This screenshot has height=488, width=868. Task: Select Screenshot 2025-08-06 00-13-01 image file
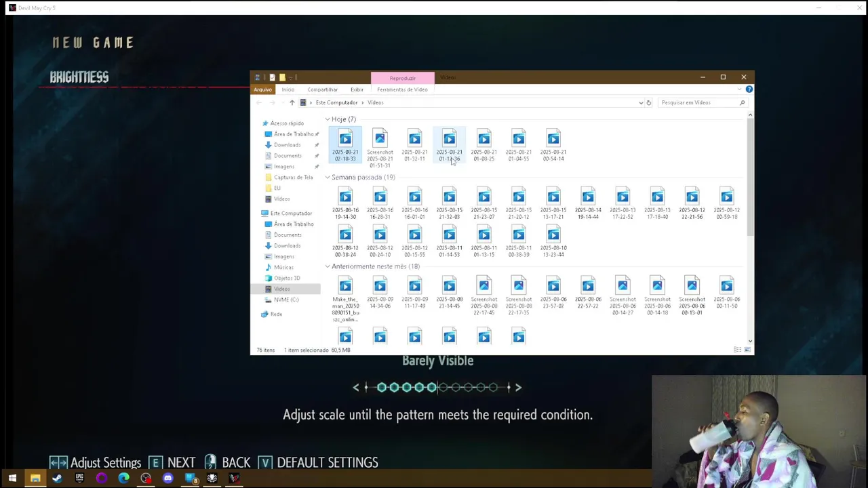pyautogui.click(x=692, y=296)
